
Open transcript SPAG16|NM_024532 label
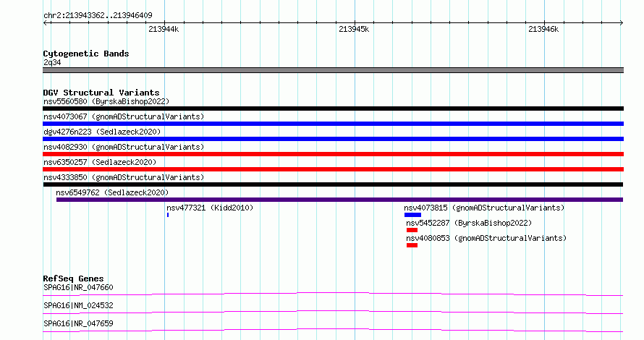pos(78,305)
